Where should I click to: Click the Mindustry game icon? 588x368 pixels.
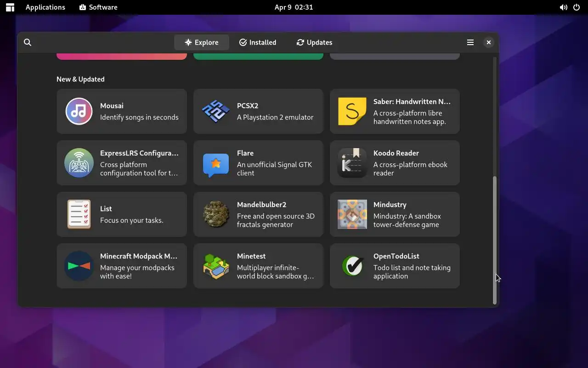click(352, 214)
